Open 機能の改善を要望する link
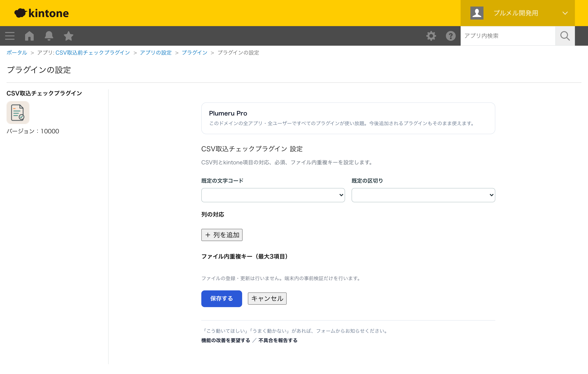 [226, 340]
